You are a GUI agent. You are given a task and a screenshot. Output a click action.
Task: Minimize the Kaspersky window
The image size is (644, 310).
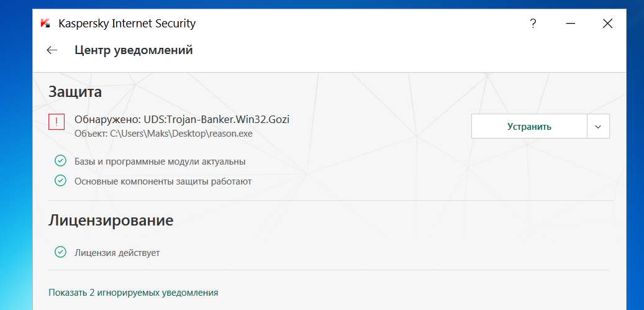(x=571, y=24)
